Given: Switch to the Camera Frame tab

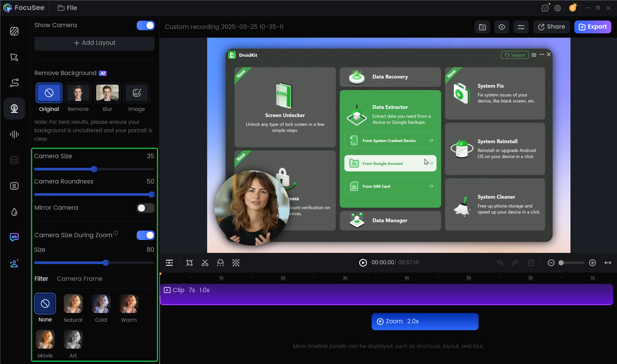Looking at the screenshot, I should (x=79, y=279).
